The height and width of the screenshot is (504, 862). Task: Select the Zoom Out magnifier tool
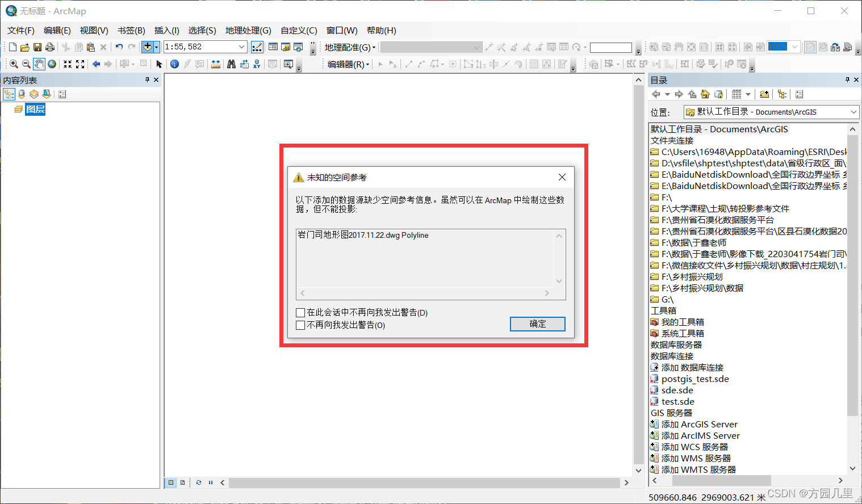click(x=26, y=64)
